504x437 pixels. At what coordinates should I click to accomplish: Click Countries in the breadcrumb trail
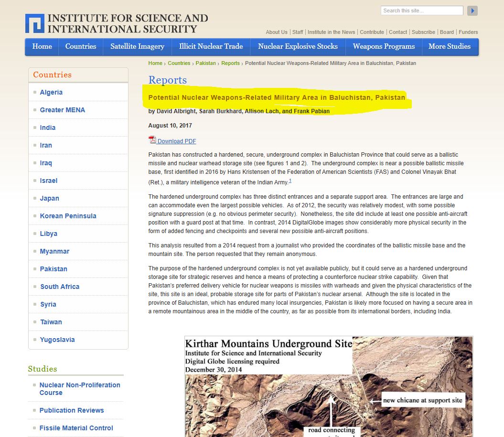(179, 64)
